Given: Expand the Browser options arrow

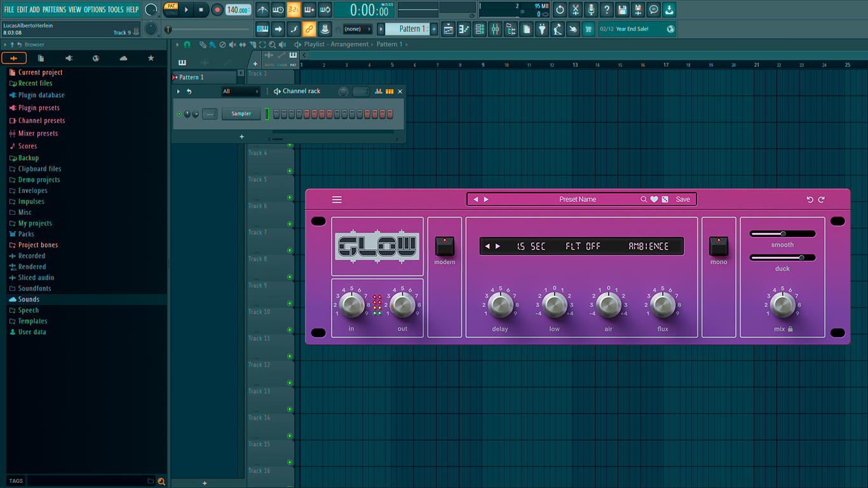Looking at the screenshot, I should click(x=5, y=44).
